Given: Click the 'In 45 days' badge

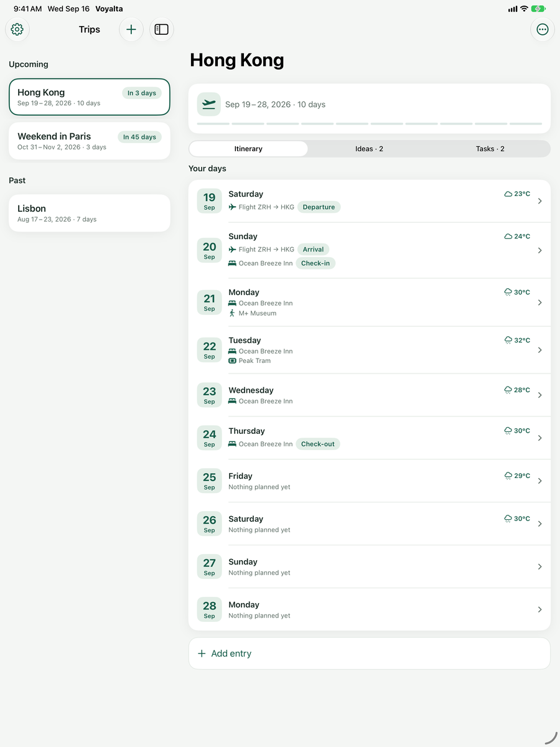Looking at the screenshot, I should click(139, 137).
